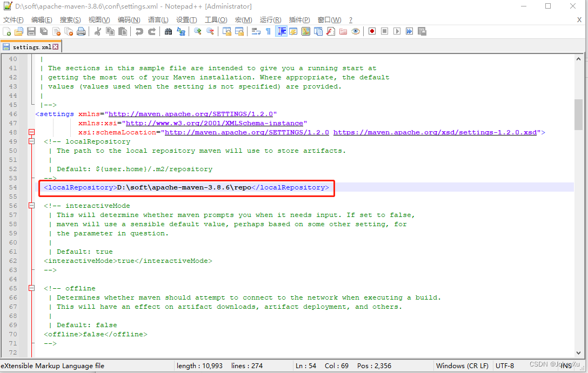Open the 宏(M) menu
This screenshot has width=588, height=373.
click(x=243, y=20)
